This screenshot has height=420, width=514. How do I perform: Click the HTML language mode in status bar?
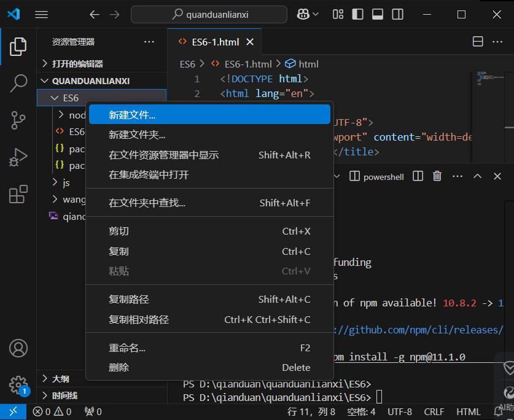coord(469,412)
